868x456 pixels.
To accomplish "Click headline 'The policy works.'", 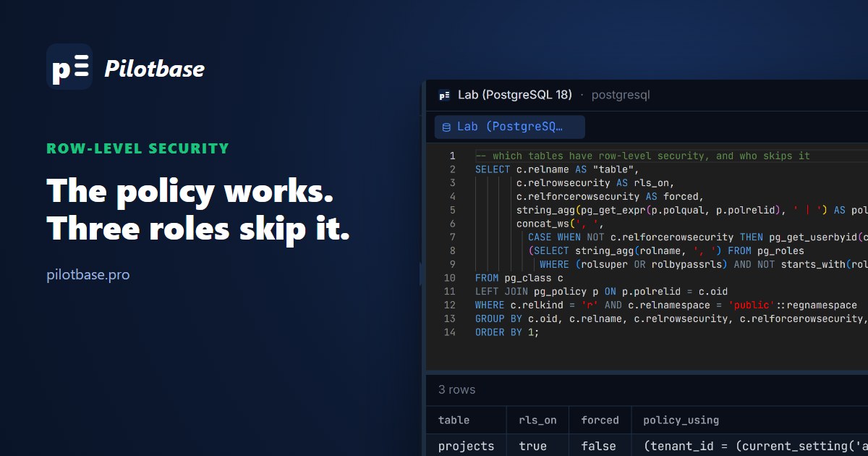I will click(190, 191).
